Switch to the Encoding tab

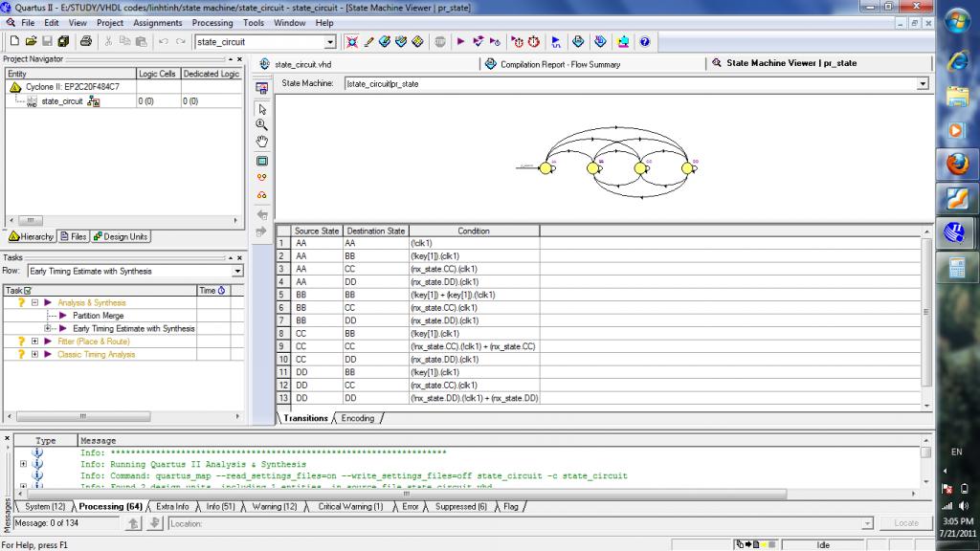[x=358, y=418]
